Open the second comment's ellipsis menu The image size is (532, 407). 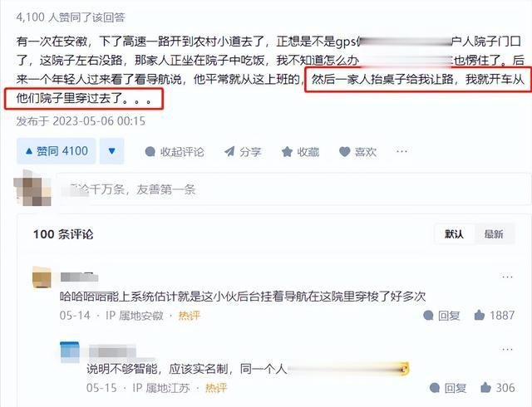pyautogui.click(x=507, y=349)
